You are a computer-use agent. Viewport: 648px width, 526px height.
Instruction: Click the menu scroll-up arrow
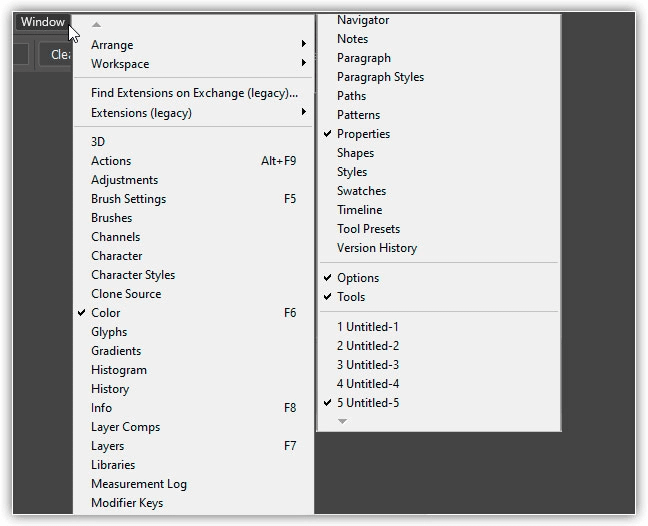point(96,25)
